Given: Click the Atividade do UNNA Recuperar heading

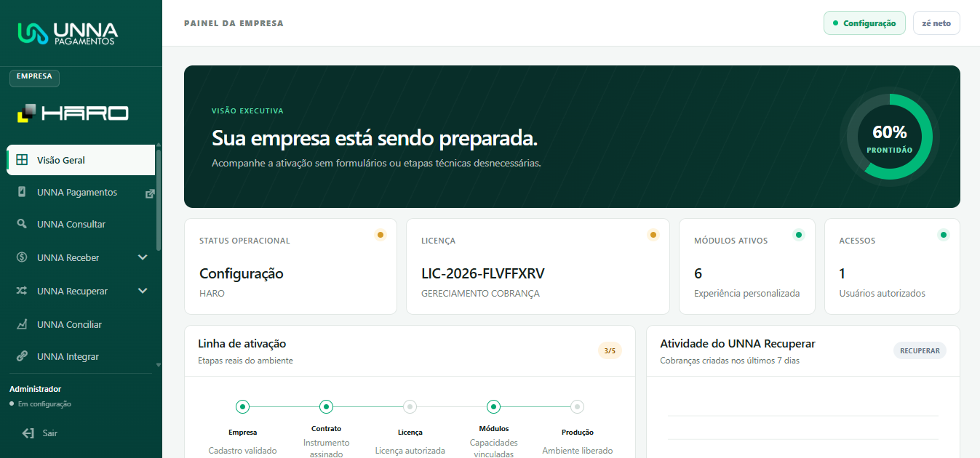Looking at the screenshot, I should click(738, 344).
